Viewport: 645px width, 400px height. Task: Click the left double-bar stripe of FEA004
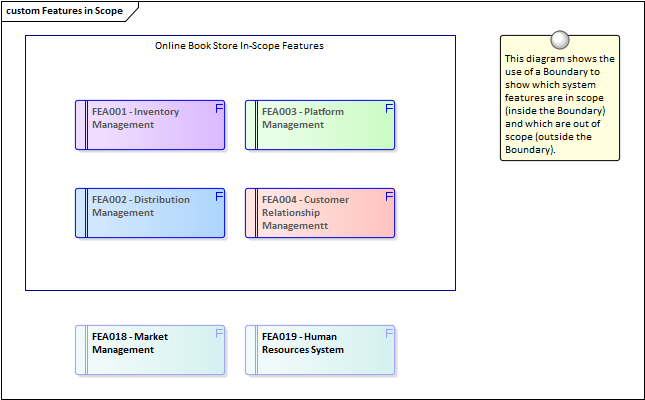[252, 213]
